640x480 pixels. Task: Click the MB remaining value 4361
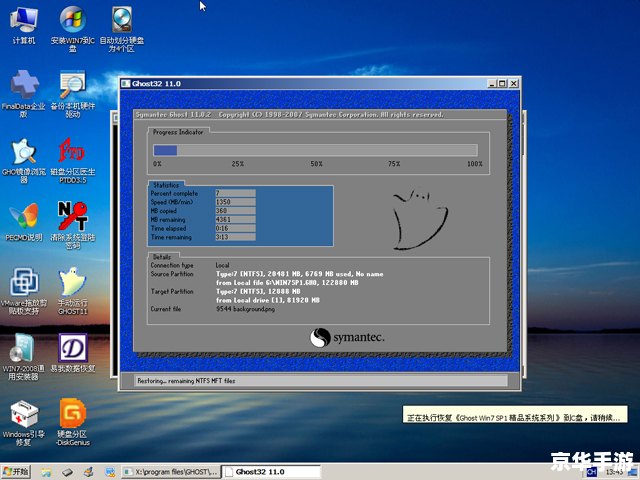[236, 220]
